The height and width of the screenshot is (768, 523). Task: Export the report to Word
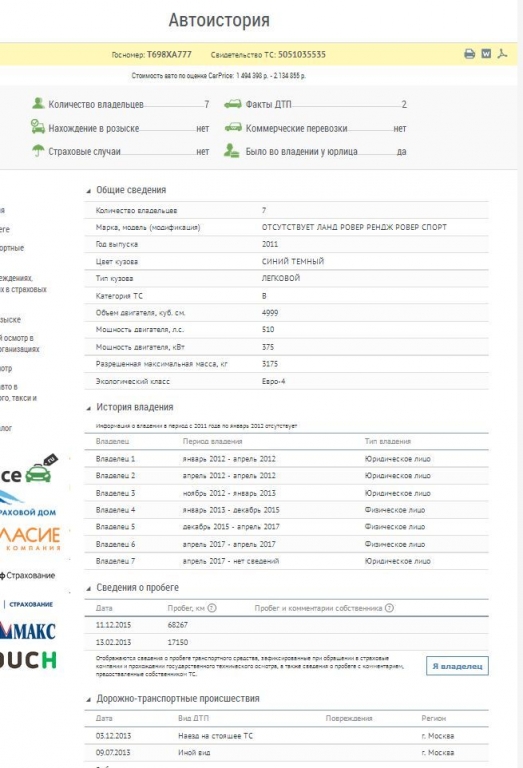(x=486, y=54)
